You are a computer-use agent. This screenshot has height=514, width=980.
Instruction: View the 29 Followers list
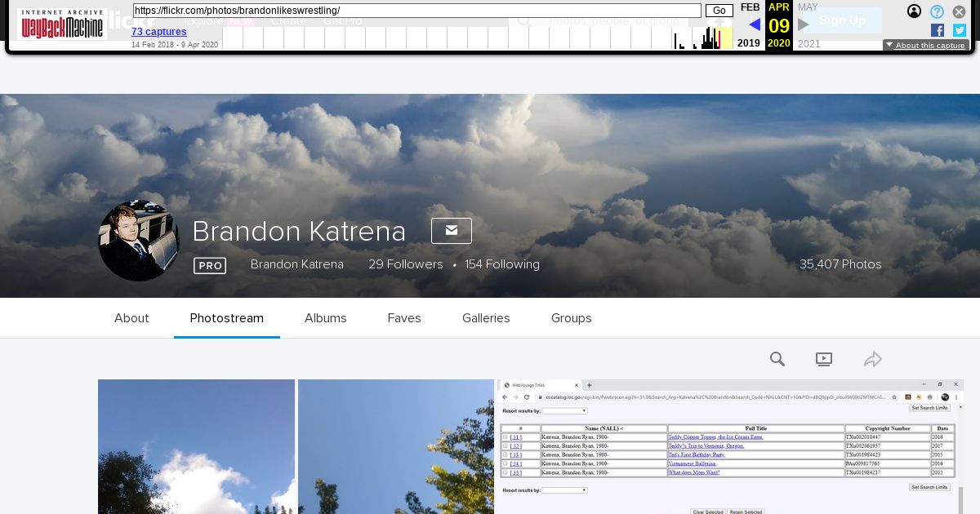click(x=406, y=264)
